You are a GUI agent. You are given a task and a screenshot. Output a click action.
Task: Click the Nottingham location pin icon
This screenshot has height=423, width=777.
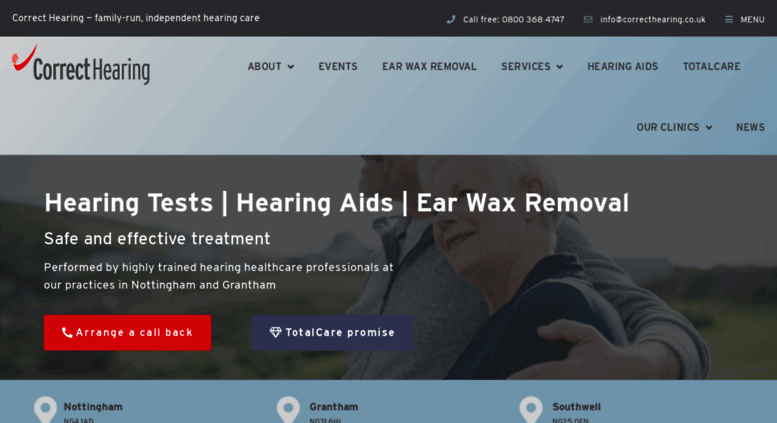tap(45, 410)
